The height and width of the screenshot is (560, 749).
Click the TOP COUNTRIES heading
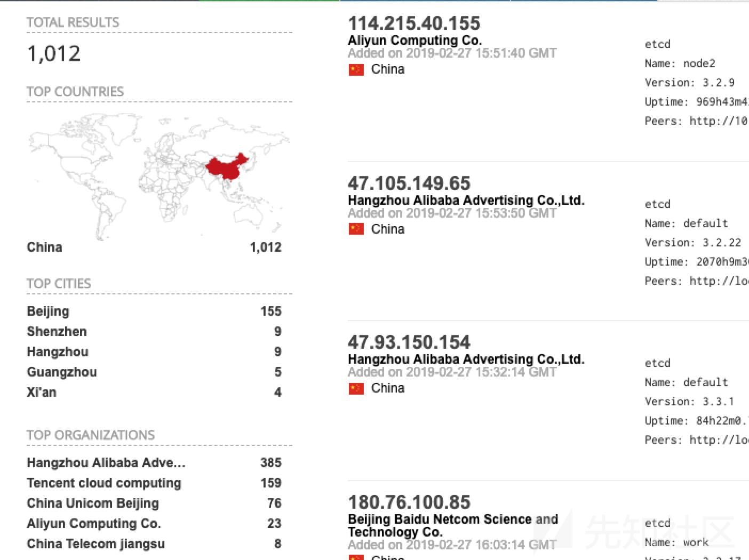click(x=75, y=92)
